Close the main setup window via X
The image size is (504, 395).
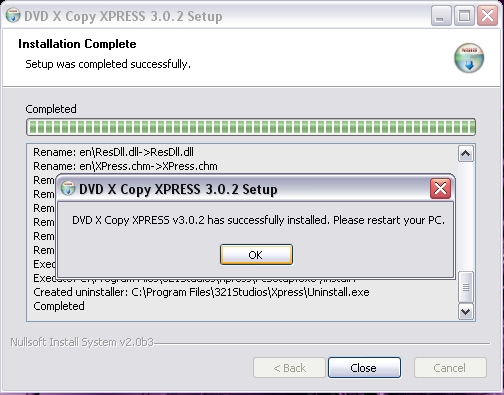487,16
